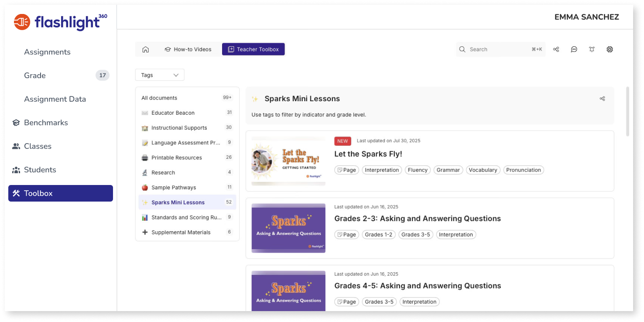Screen dimensions: 644x322
Task: Click the Sample Pathways apple icon
Action: pos(145,187)
